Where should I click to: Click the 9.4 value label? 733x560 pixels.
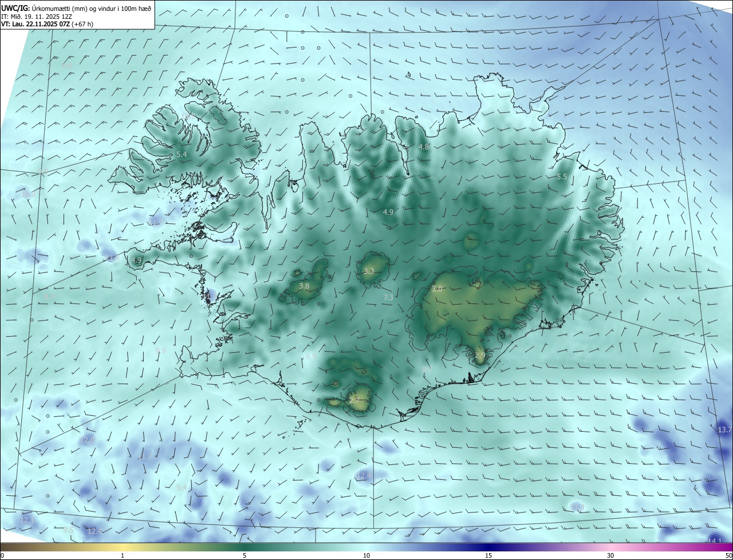(181, 487)
